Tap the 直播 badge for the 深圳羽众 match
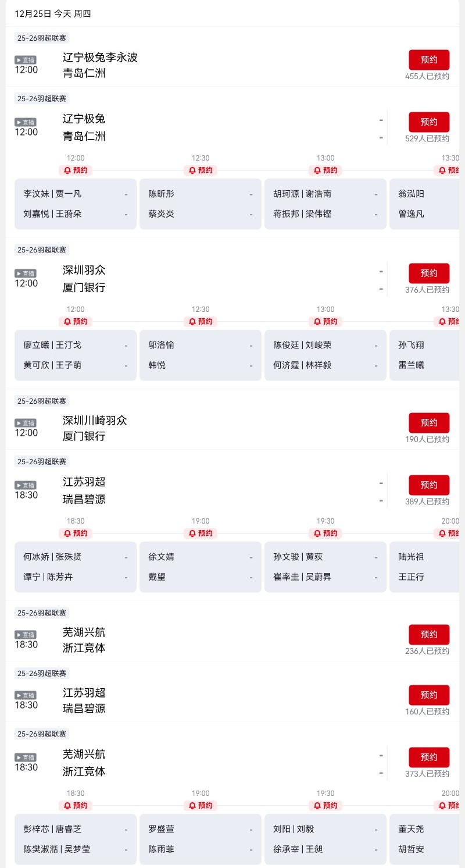The image size is (465, 868). (26, 273)
